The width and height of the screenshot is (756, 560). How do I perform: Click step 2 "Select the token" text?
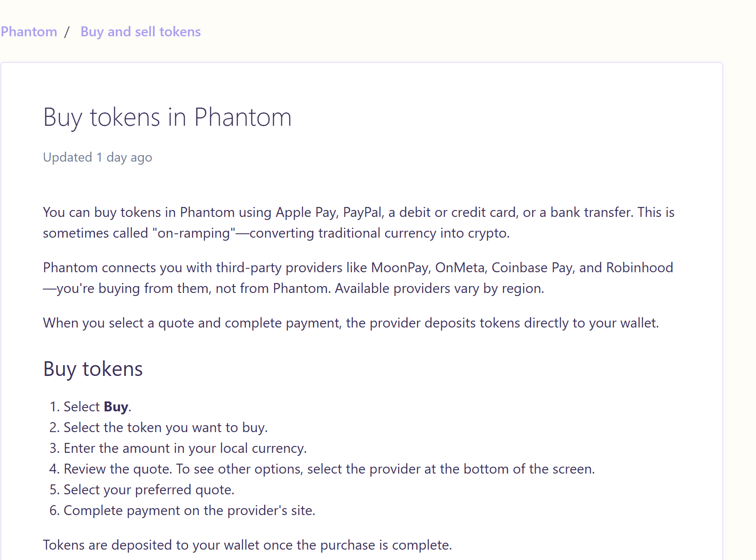(166, 428)
